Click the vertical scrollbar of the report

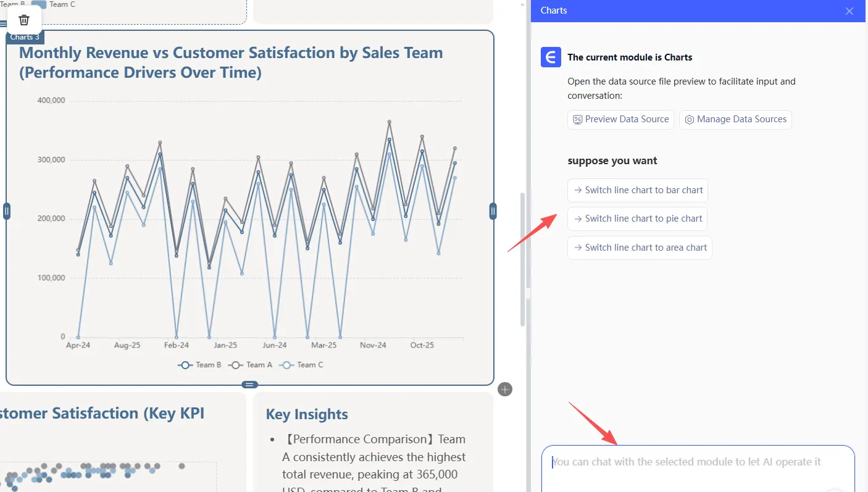(522, 259)
